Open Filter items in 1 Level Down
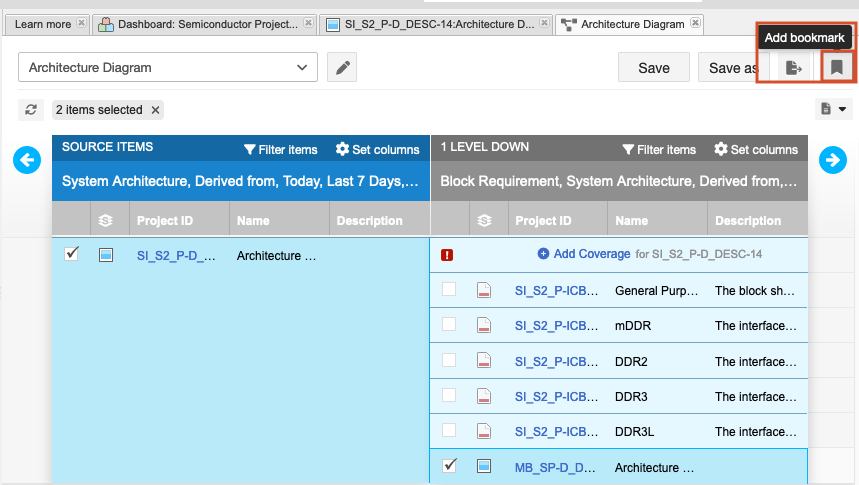This screenshot has width=859, height=485. coord(658,150)
